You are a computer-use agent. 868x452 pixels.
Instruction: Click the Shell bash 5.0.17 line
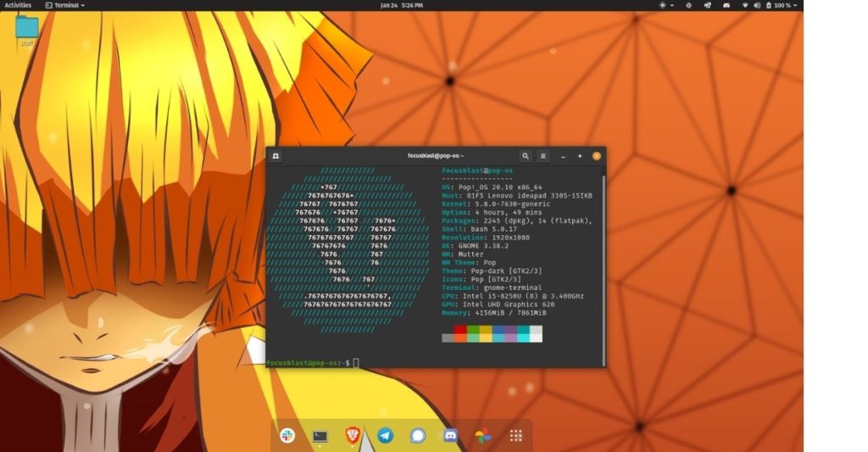pyautogui.click(x=480, y=229)
